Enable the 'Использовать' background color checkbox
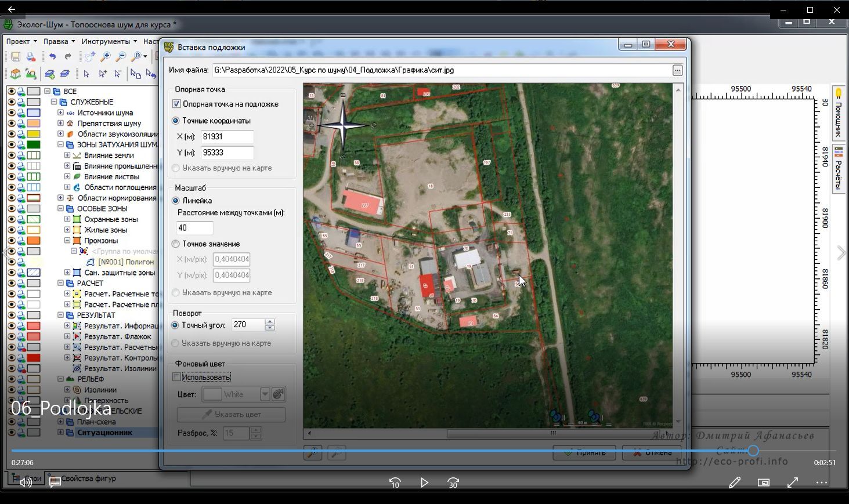 [x=176, y=378]
